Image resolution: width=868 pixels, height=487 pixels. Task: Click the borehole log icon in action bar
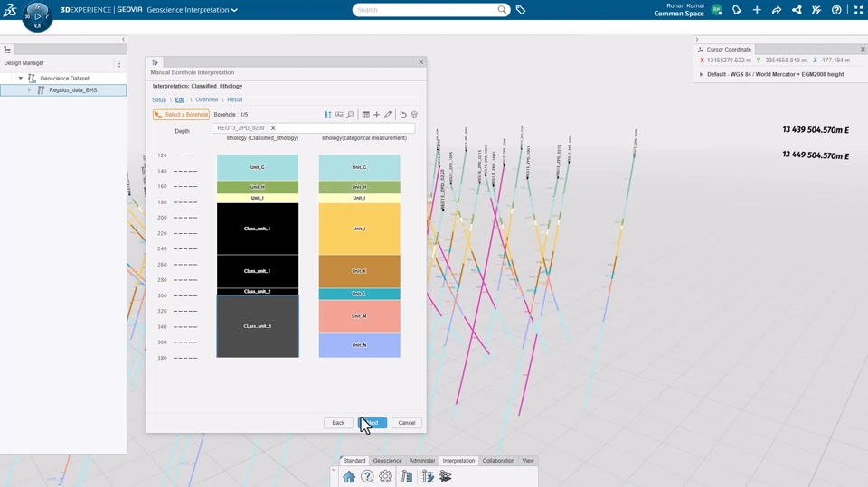[407, 476]
